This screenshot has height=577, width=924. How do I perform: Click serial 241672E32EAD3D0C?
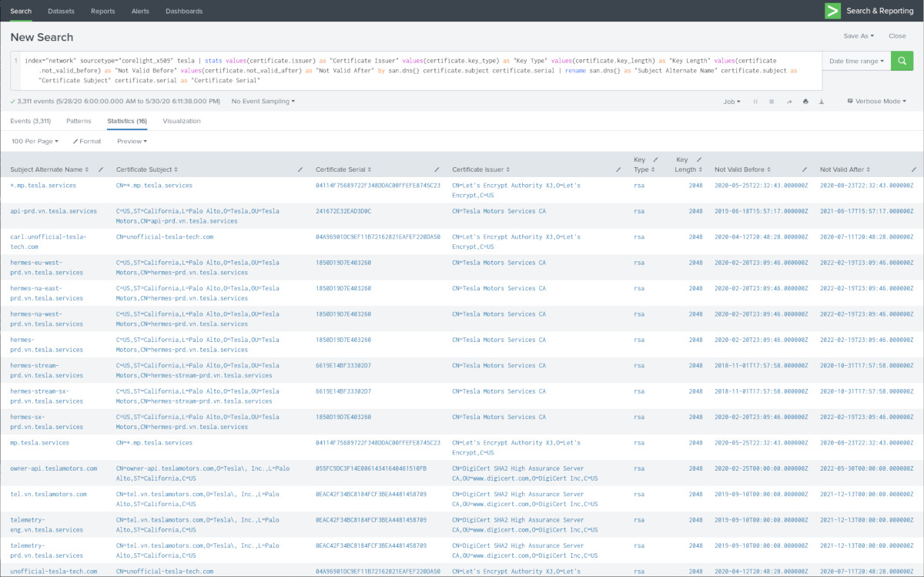pyautogui.click(x=343, y=211)
